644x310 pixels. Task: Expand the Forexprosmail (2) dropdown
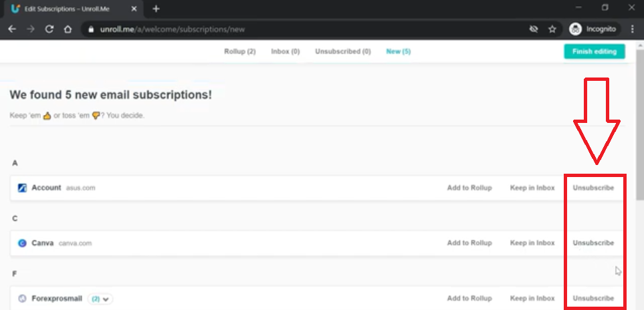tap(100, 299)
